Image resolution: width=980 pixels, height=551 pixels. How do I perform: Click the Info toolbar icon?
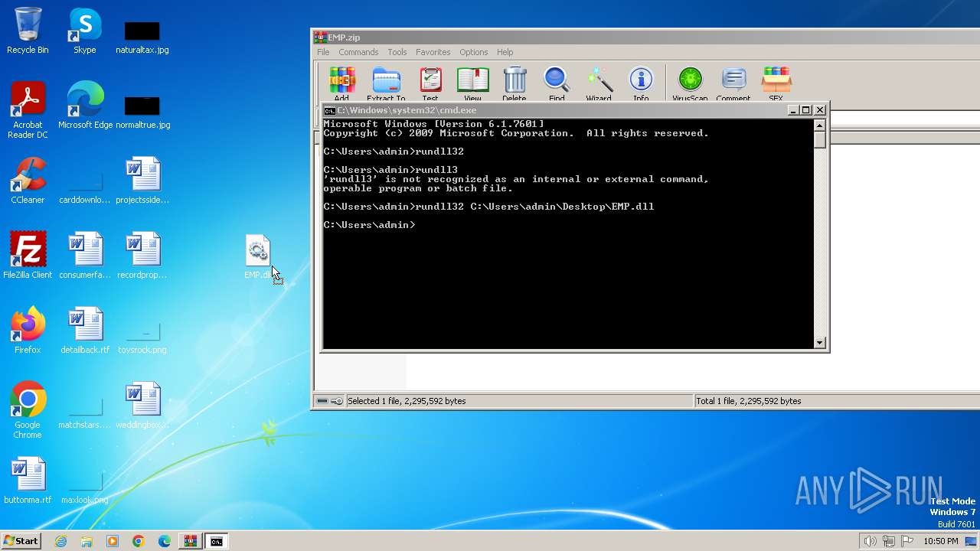pos(641,84)
